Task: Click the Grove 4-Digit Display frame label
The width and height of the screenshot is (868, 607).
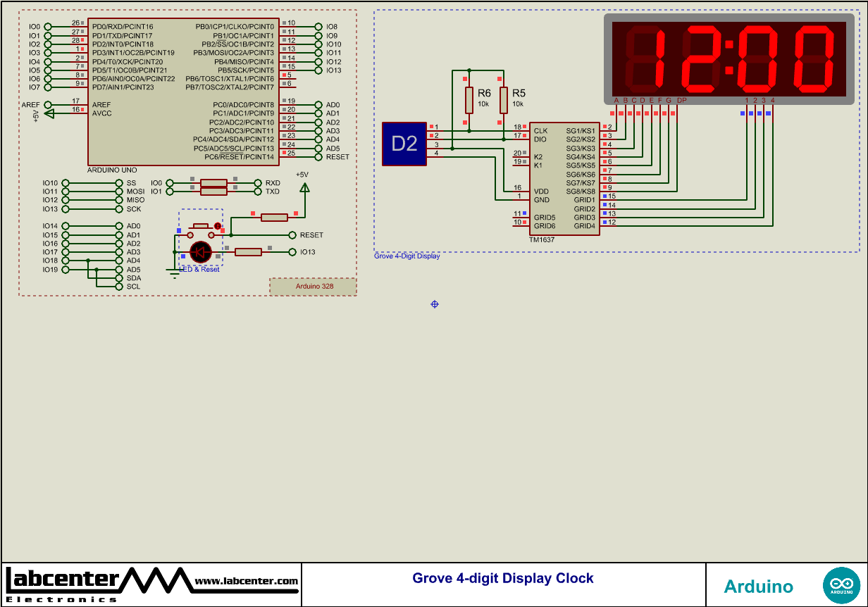Action: tap(407, 256)
